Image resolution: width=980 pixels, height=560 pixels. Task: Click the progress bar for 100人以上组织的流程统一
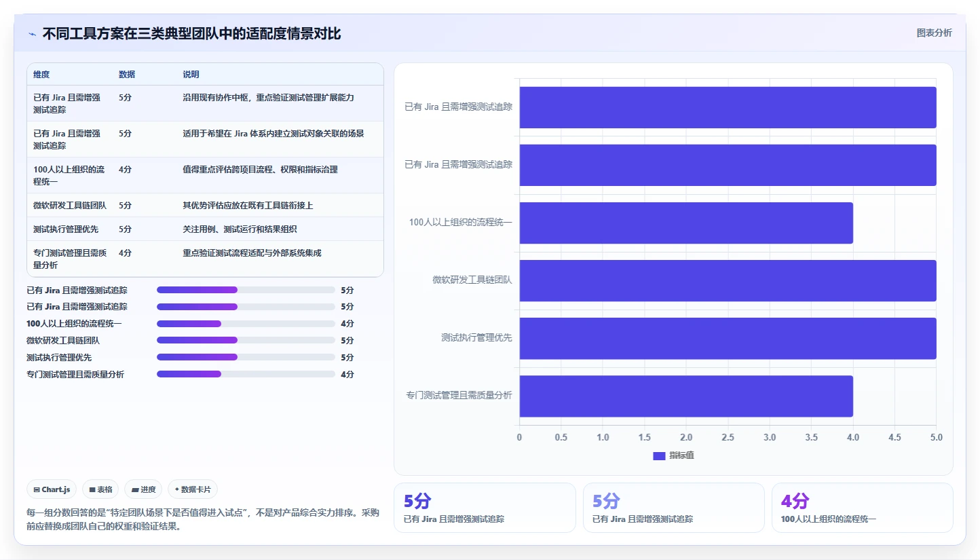[246, 324]
